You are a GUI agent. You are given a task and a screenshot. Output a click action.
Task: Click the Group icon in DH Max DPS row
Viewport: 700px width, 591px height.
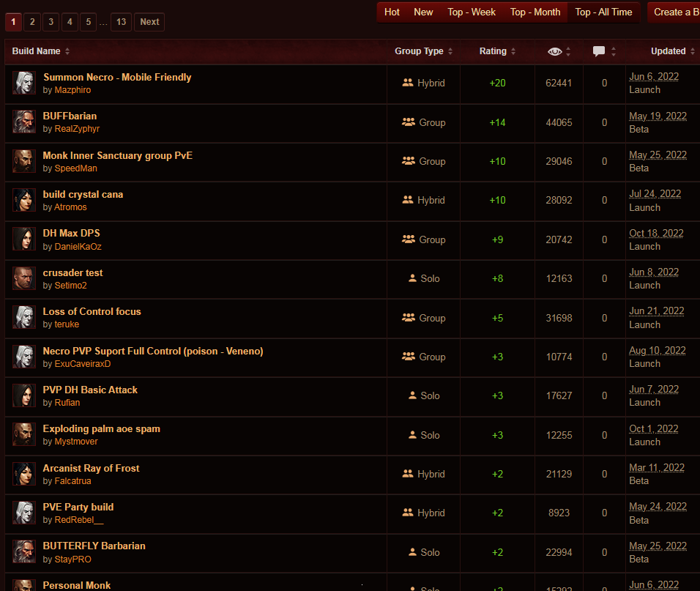pyautogui.click(x=409, y=239)
